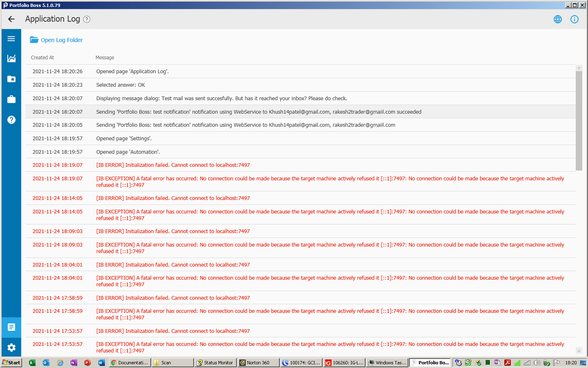This screenshot has width=588, height=368.
Task: Click help icon beside Application Log title
Action: 87,19
